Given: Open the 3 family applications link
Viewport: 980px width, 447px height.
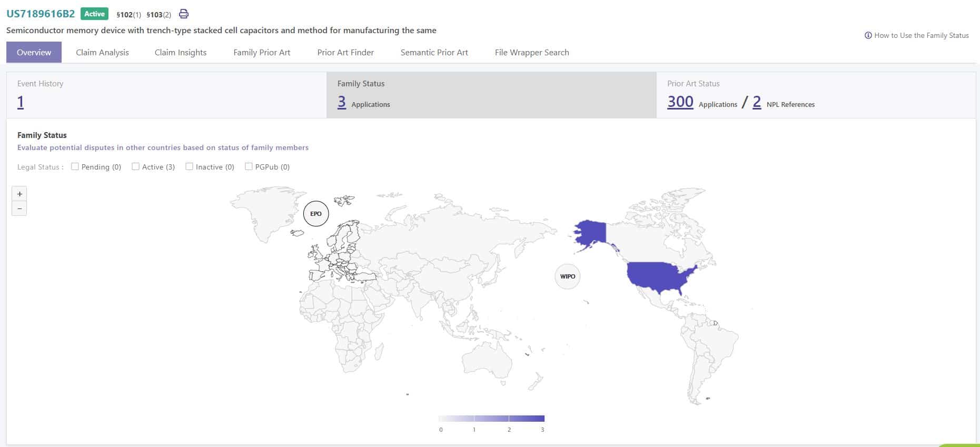Looking at the screenshot, I should (342, 102).
